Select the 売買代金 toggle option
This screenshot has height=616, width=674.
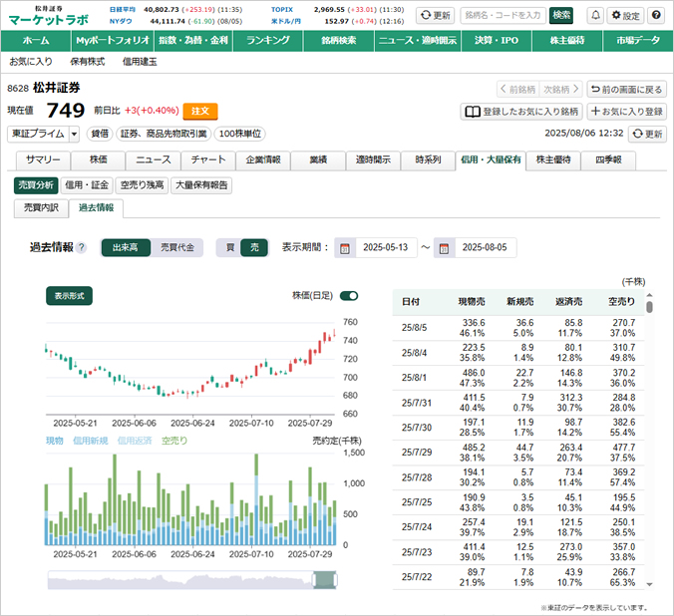(177, 247)
